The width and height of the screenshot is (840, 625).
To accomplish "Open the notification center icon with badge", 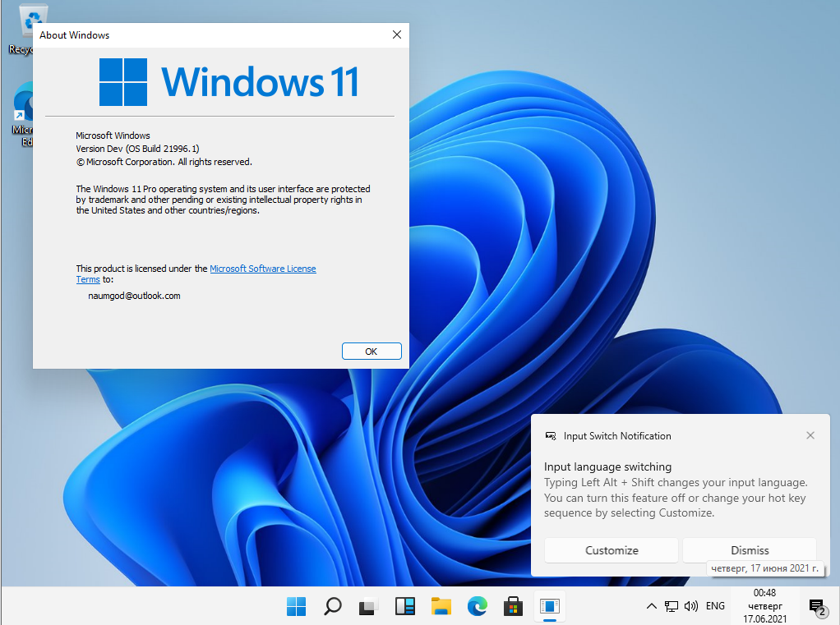I will tap(818, 607).
